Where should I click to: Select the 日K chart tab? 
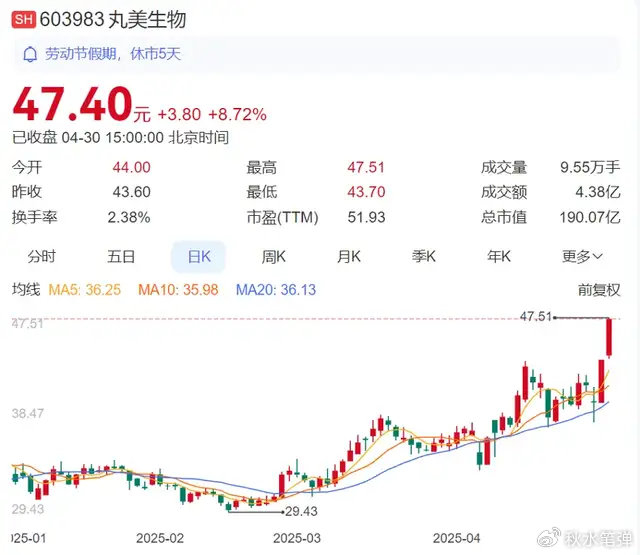pyautogui.click(x=199, y=257)
